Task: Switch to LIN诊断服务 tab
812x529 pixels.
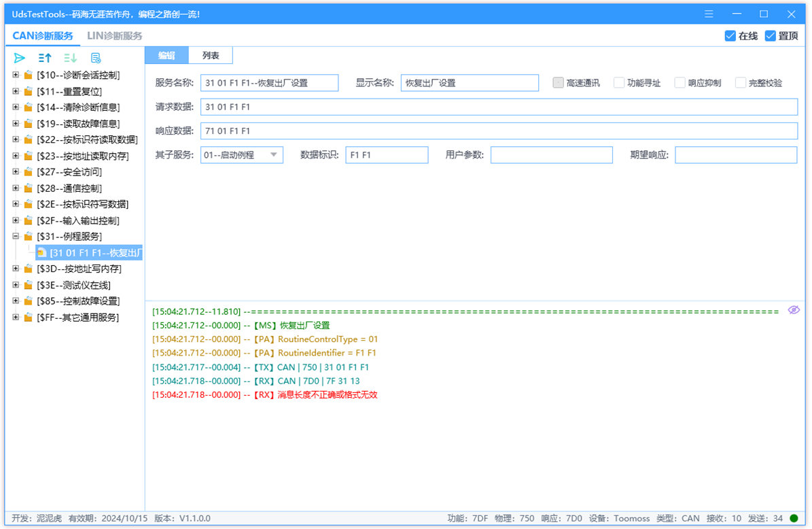Action: click(114, 36)
